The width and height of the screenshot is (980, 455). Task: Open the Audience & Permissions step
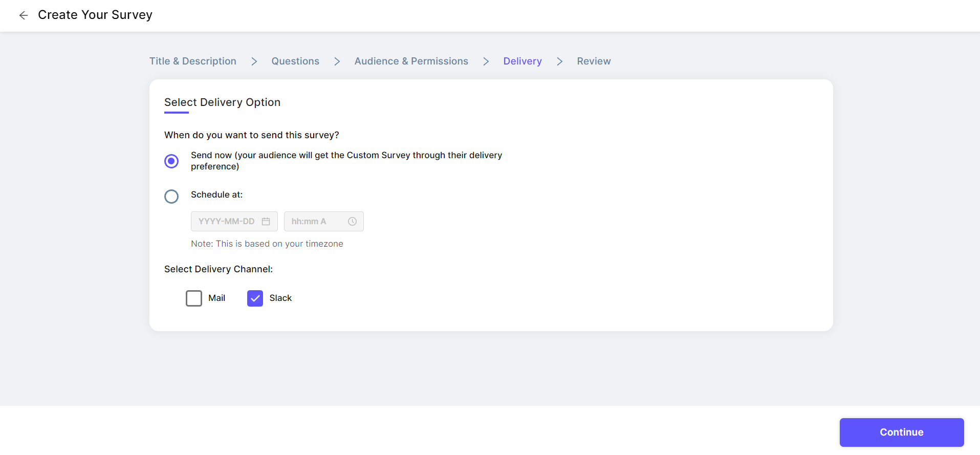tap(411, 61)
